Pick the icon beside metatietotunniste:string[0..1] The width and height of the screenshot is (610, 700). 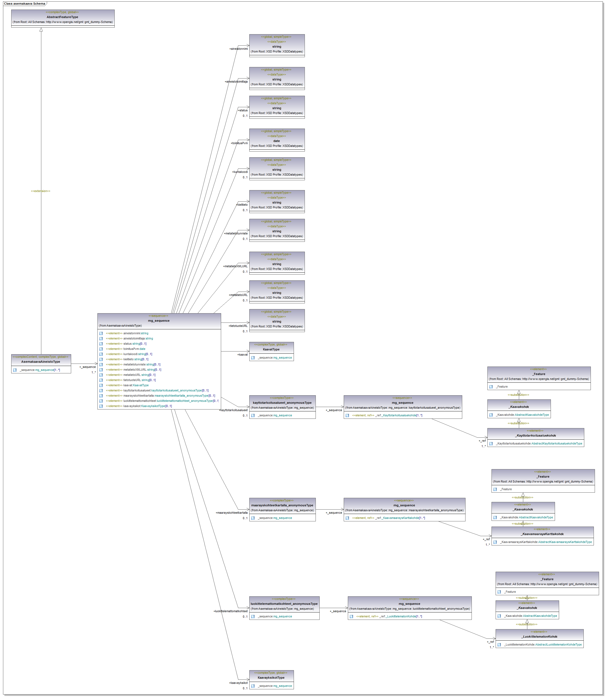tap(101, 365)
